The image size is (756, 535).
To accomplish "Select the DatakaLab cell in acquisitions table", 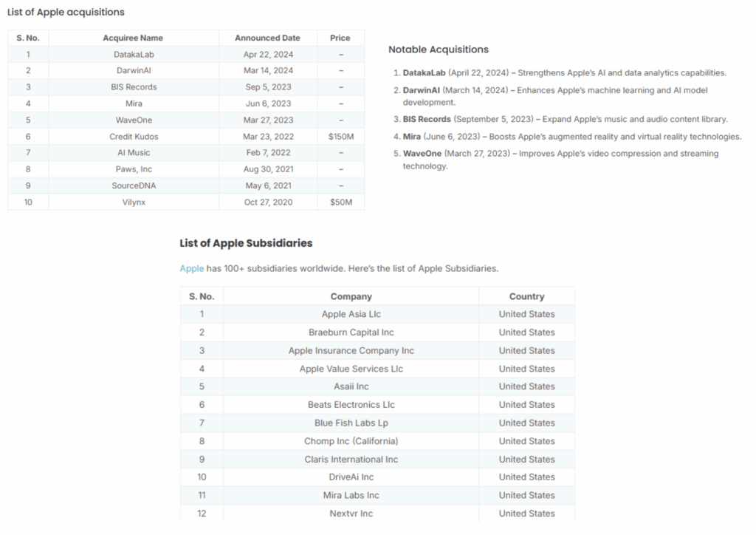I will tap(134, 54).
